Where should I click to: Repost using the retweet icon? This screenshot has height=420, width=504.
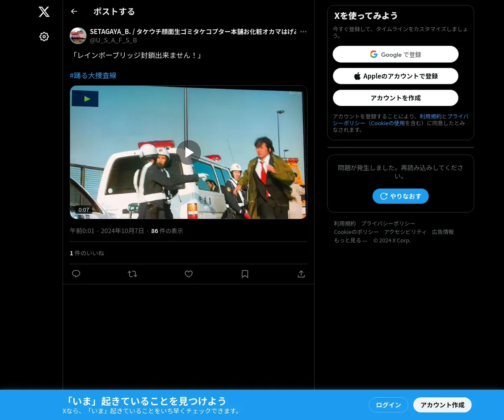tap(132, 274)
